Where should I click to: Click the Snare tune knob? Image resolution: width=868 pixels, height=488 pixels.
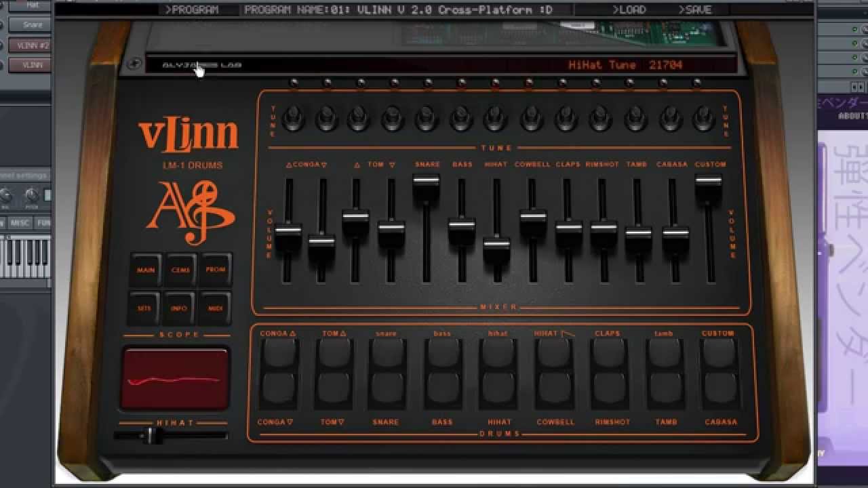427,119
